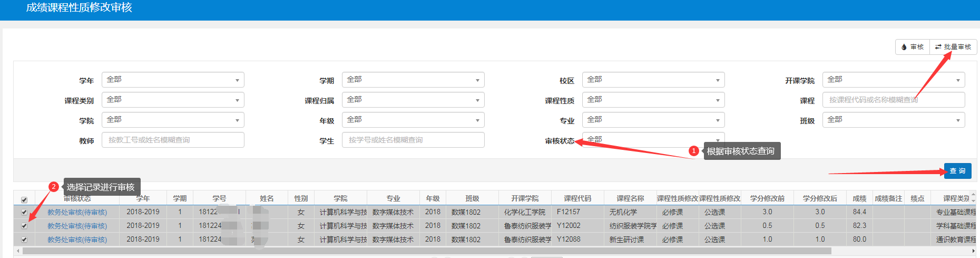This screenshot has width=980, height=258.
Task: Uncheck the checkbox for course Y12088 row
Action: [x=24, y=240]
